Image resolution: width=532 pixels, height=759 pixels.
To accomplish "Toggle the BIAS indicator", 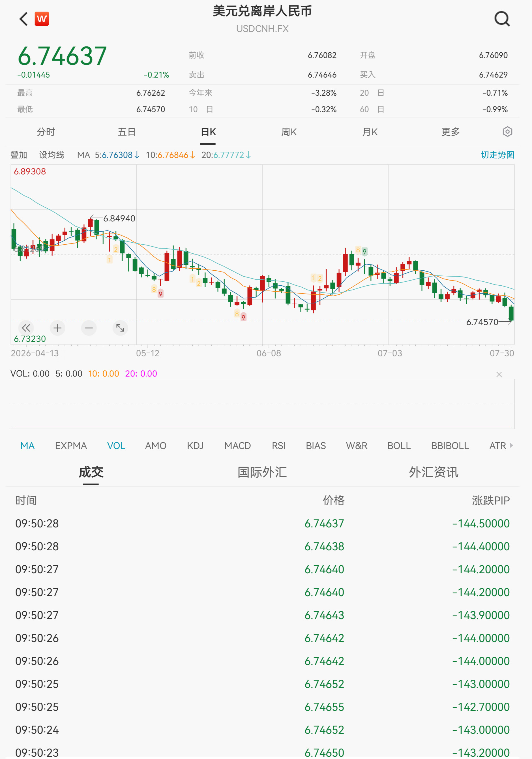I will (316, 446).
